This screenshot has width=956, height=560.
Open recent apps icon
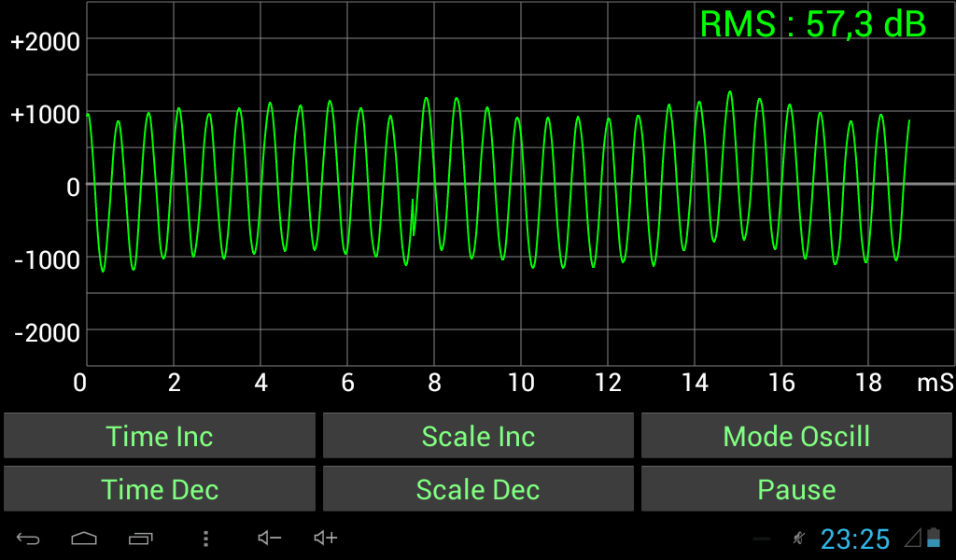[142, 539]
